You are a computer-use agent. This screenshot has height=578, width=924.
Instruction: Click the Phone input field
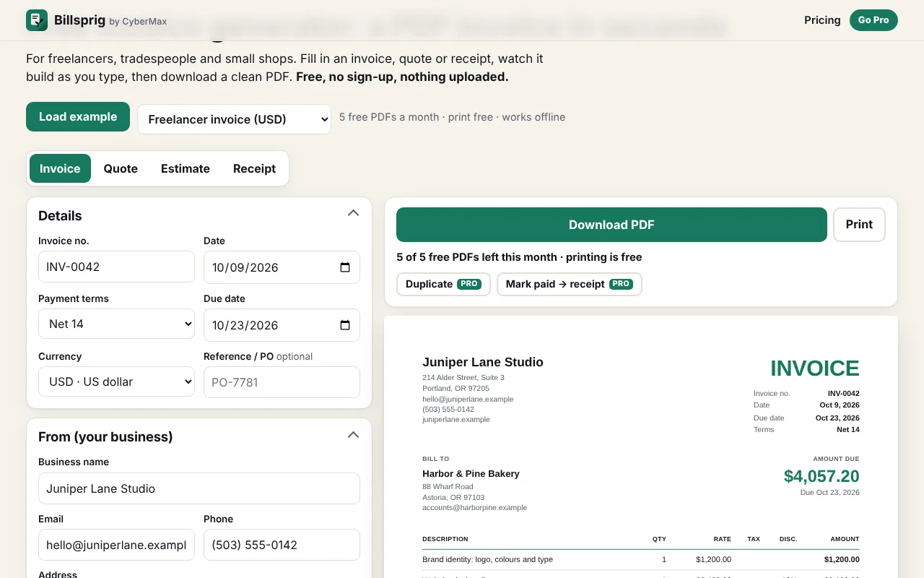(x=282, y=545)
